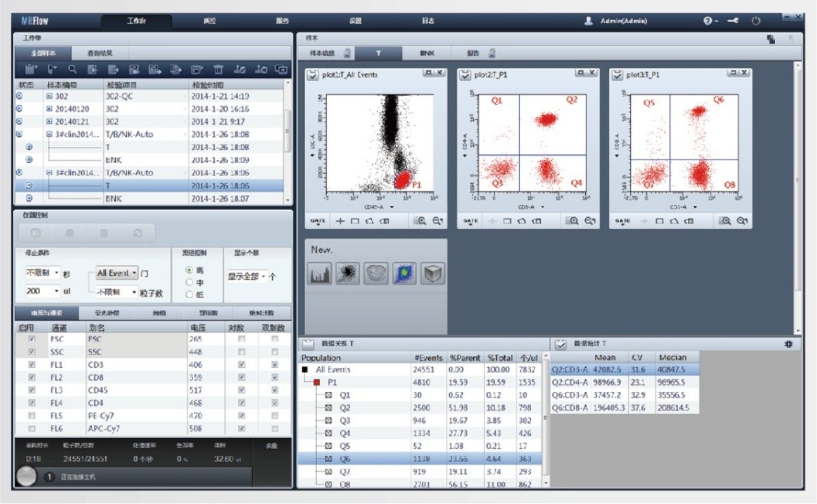Add a new 3D cube plot
Image resolution: width=817 pixels, height=504 pixels.
coord(433,274)
